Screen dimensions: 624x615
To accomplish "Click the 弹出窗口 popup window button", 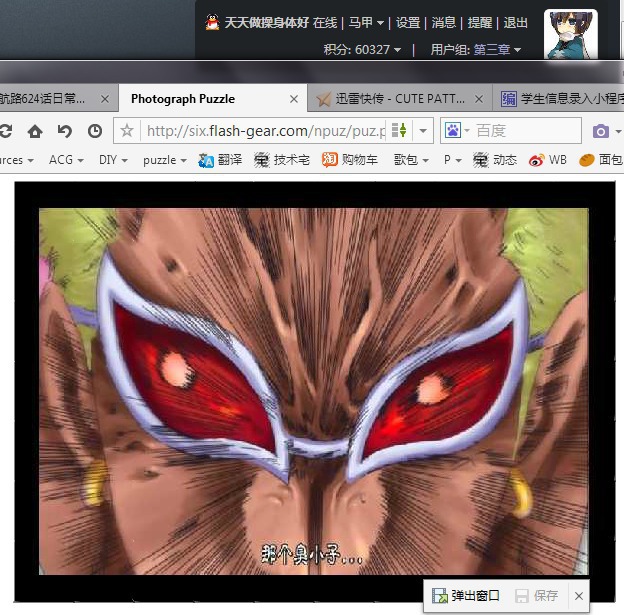I will pos(466,596).
